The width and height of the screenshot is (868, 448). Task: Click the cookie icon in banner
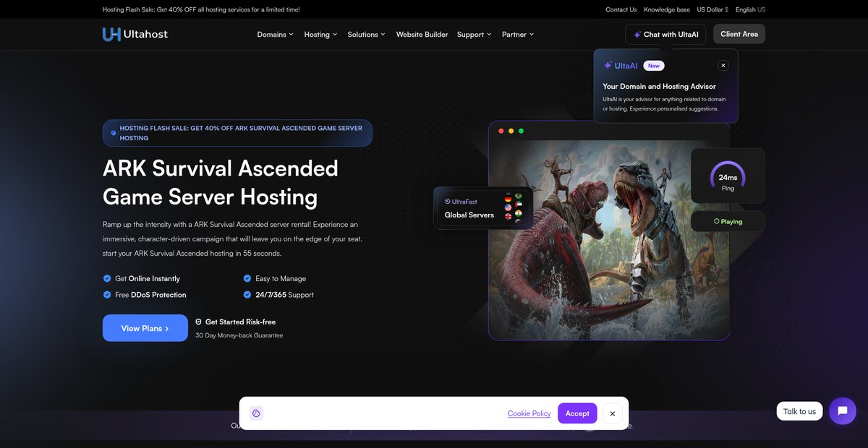pyautogui.click(x=256, y=413)
